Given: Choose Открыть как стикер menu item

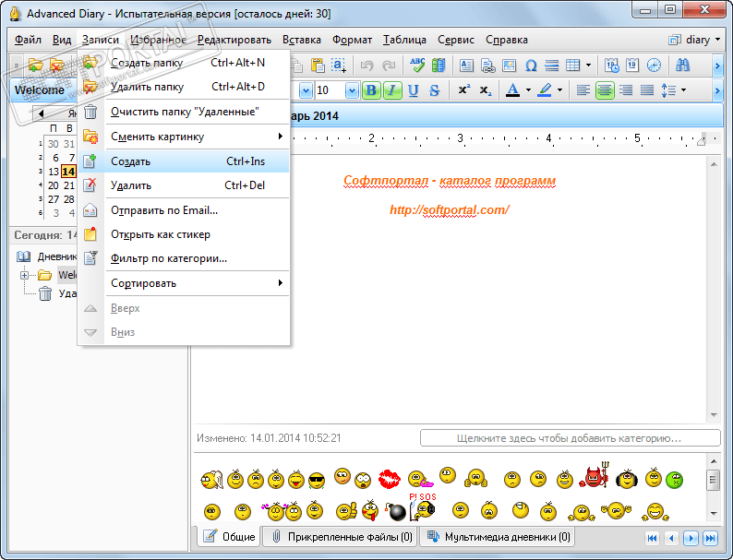Looking at the screenshot, I should click(x=184, y=234).
